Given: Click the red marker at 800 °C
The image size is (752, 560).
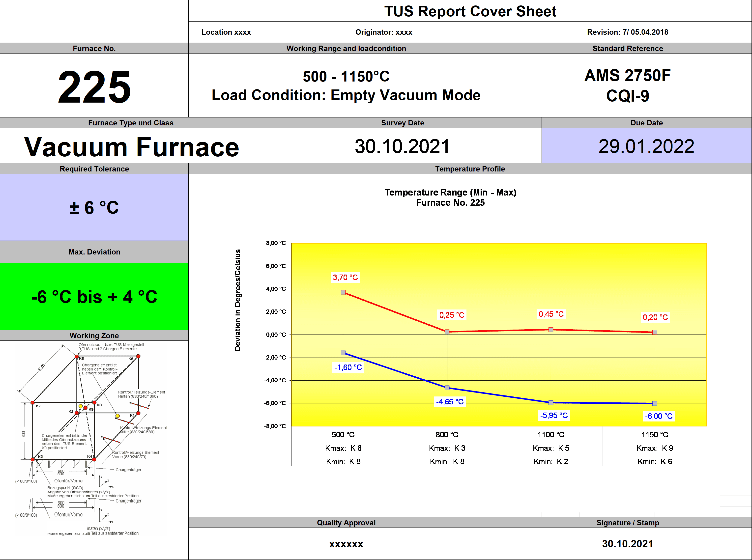Looking at the screenshot, I should tap(447, 332).
